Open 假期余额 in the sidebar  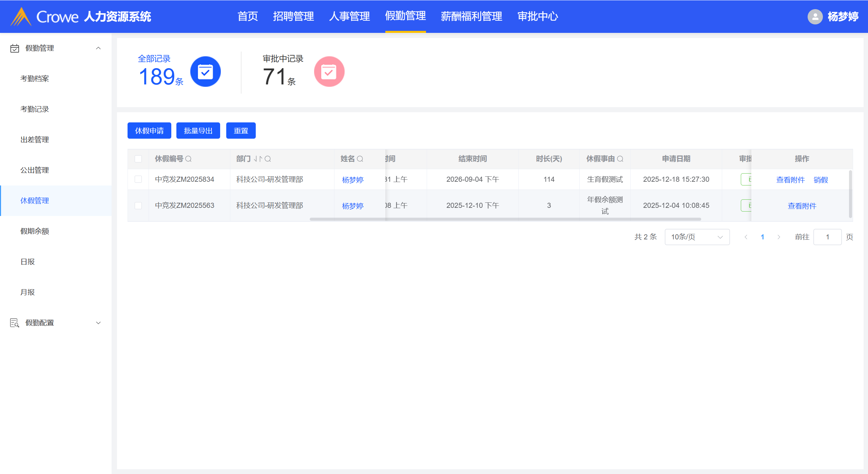[35, 231]
